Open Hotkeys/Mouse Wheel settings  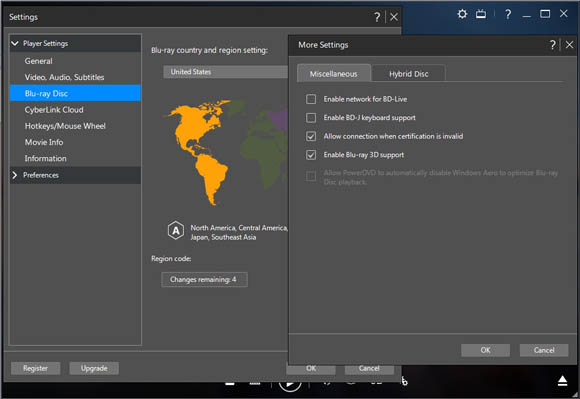pos(75,126)
